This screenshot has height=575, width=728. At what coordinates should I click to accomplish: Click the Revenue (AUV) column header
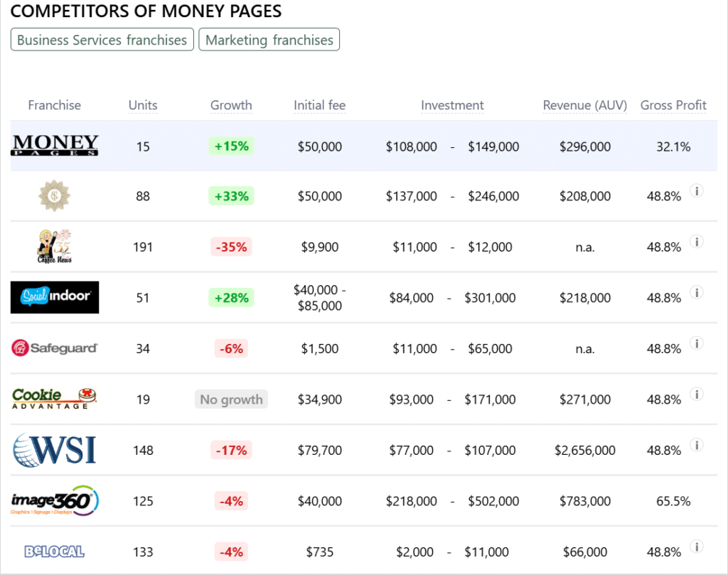tap(585, 105)
